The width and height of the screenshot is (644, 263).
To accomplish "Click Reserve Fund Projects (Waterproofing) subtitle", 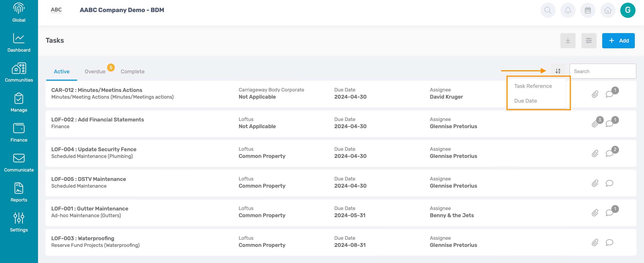I will (95, 245).
